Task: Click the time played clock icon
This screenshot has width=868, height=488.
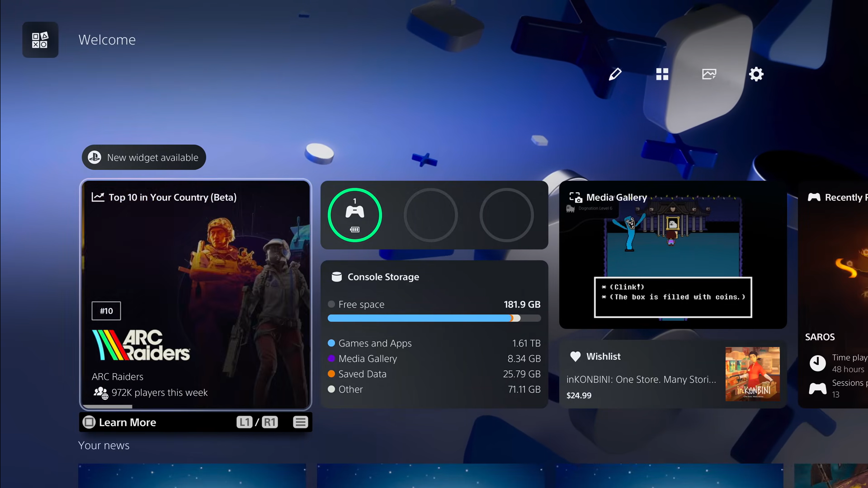Action: click(x=817, y=363)
